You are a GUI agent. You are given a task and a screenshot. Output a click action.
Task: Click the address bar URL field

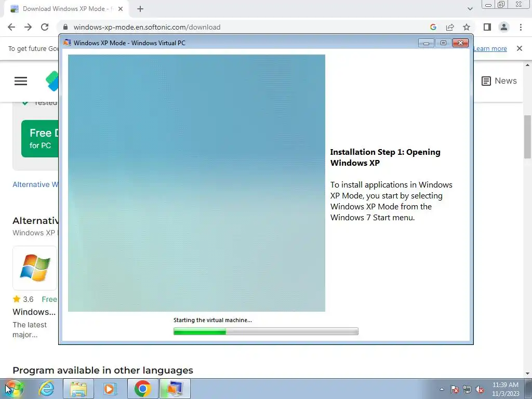[x=244, y=27]
